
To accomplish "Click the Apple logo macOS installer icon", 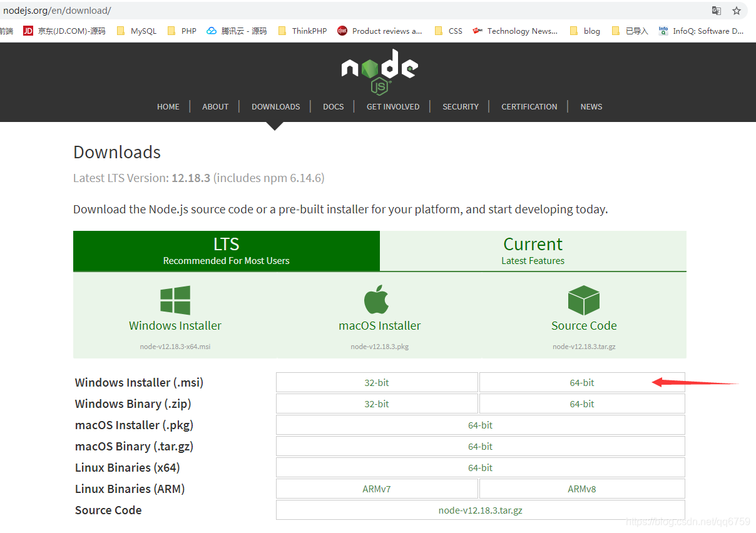I will [377, 299].
